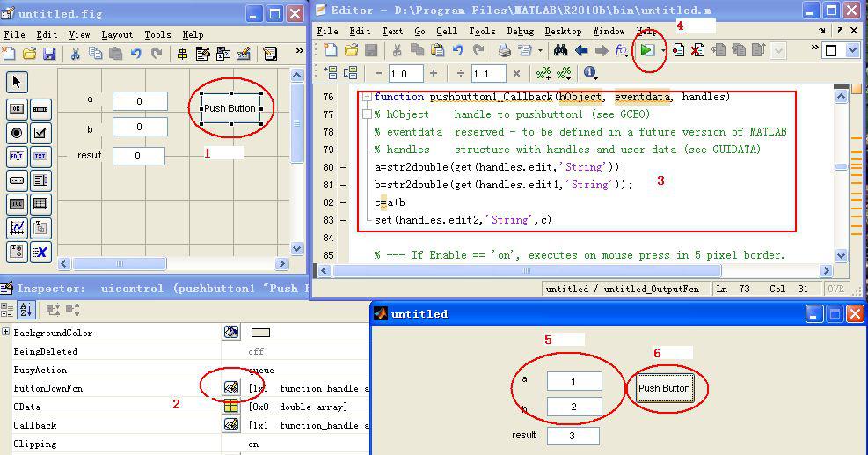Viewport: 868px width, 455px height.
Task: Open Run button dropdown arrow in Editor
Action: (x=663, y=51)
